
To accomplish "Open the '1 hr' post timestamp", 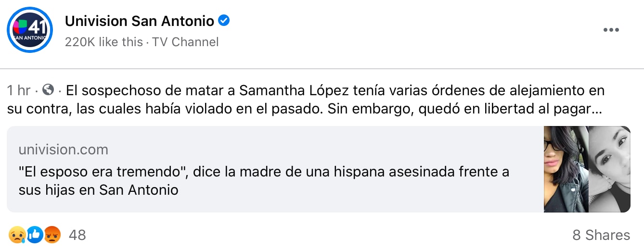I will pos(19,90).
